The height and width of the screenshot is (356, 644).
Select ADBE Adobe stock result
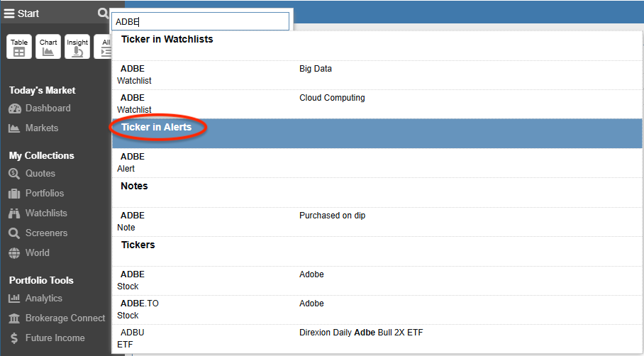point(377,280)
